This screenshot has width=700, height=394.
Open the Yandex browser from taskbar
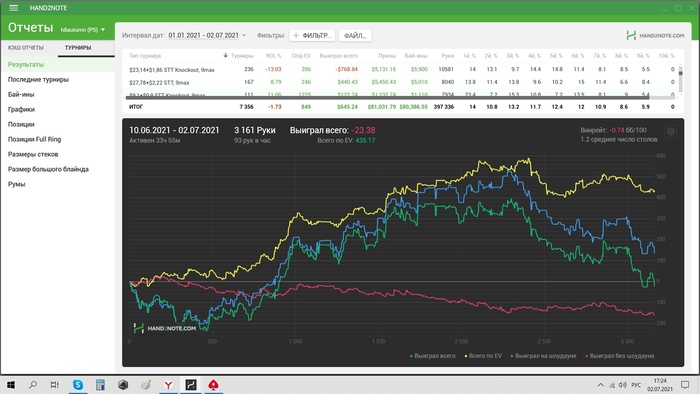click(x=168, y=385)
